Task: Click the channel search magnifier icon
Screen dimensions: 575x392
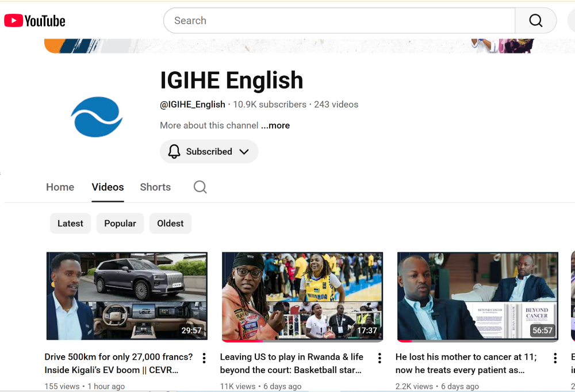Action: [200, 187]
